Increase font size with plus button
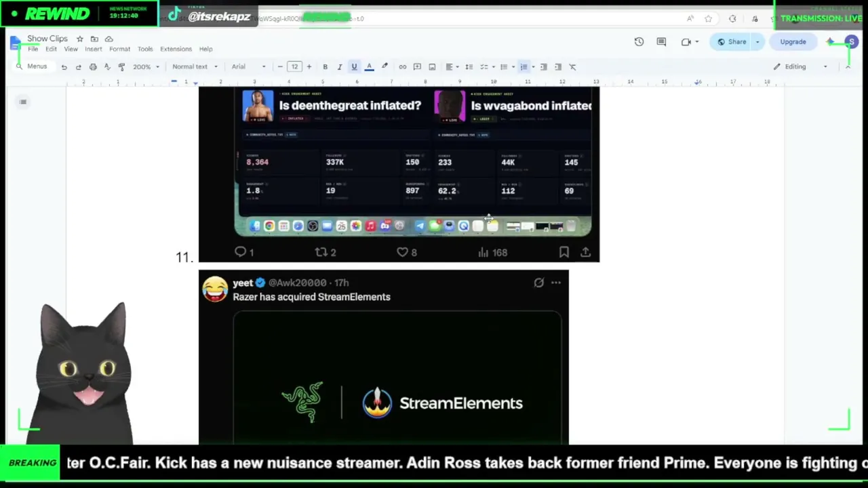This screenshot has height=488, width=868. tap(309, 67)
